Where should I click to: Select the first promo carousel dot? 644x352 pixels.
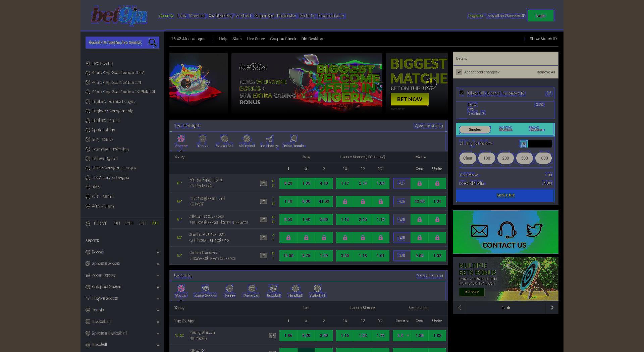click(503, 308)
